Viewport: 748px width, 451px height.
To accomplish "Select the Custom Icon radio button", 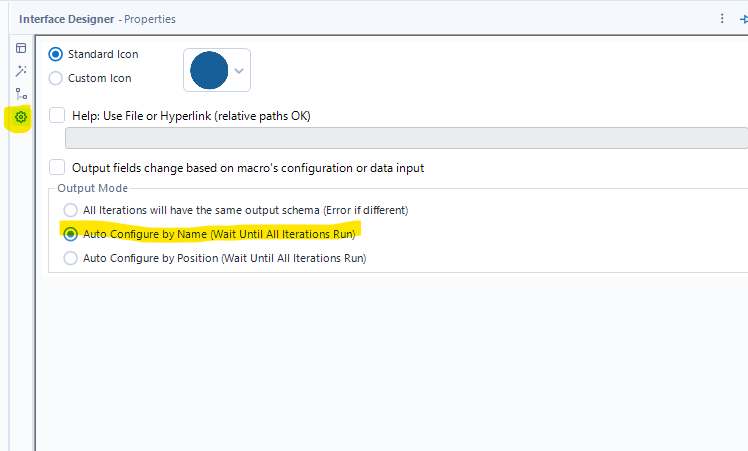I will pyautogui.click(x=56, y=78).
